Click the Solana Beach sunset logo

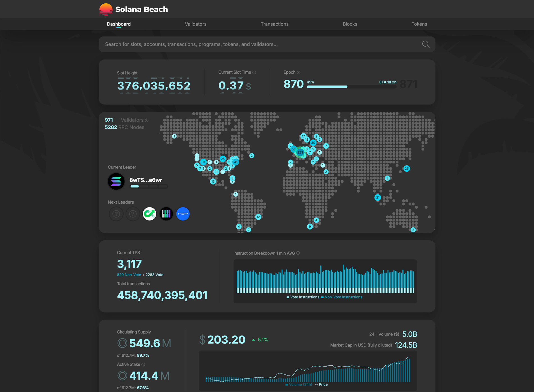click(106, 9)
